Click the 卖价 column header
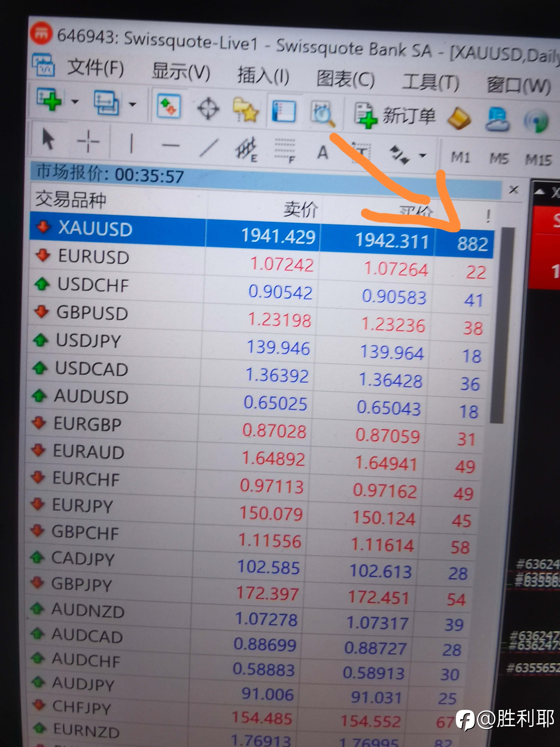Viewport: 560px width, 747px height. tap(301, 210)
